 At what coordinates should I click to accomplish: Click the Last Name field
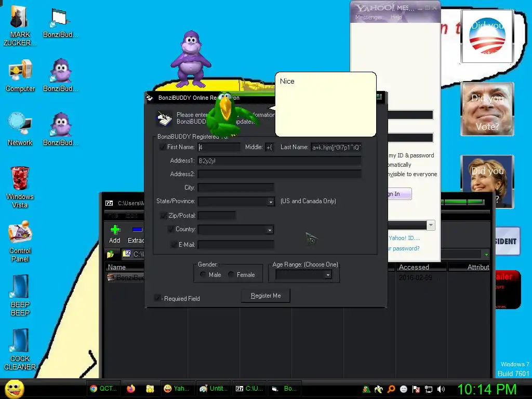pos(336,147)
